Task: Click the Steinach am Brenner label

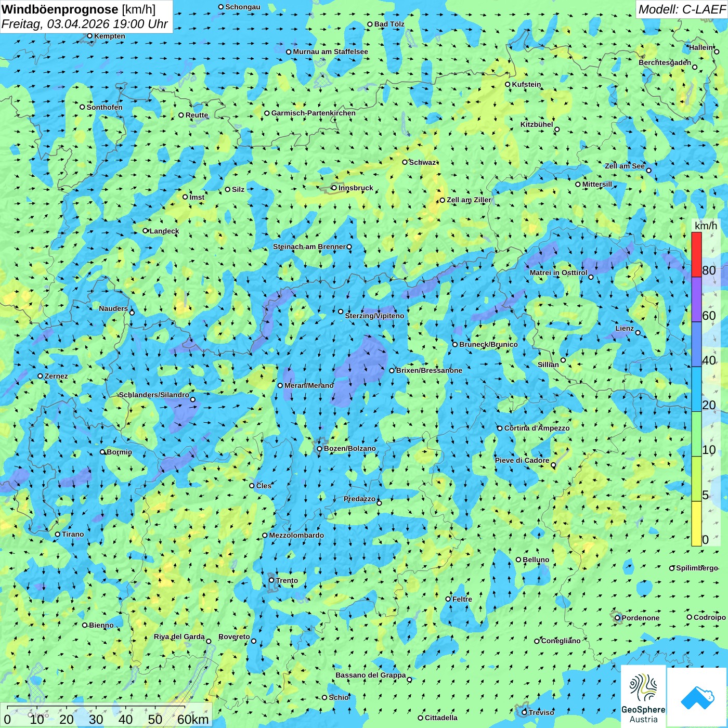Action: (309, 246)
